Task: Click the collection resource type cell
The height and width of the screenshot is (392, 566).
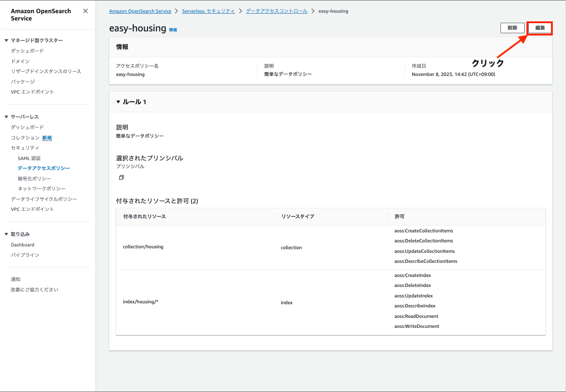Action: (291, 247)
